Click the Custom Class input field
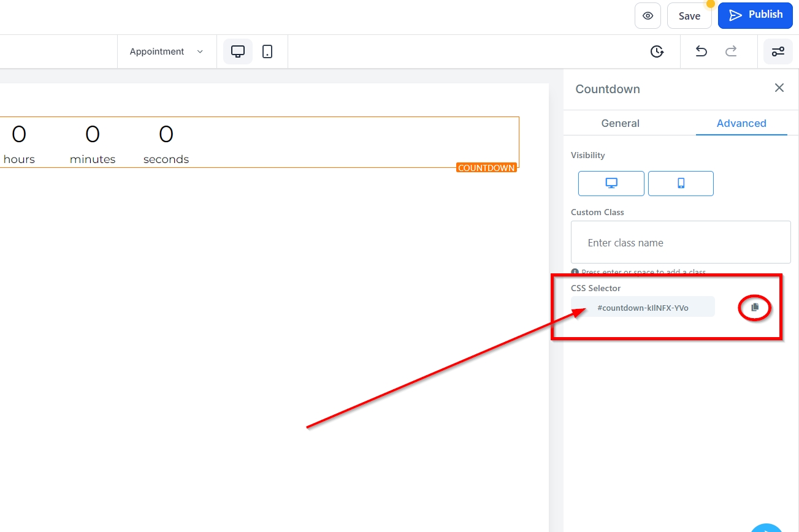Image resolution: width=799 pixels, height=532 pixels. tap(680, 243)
